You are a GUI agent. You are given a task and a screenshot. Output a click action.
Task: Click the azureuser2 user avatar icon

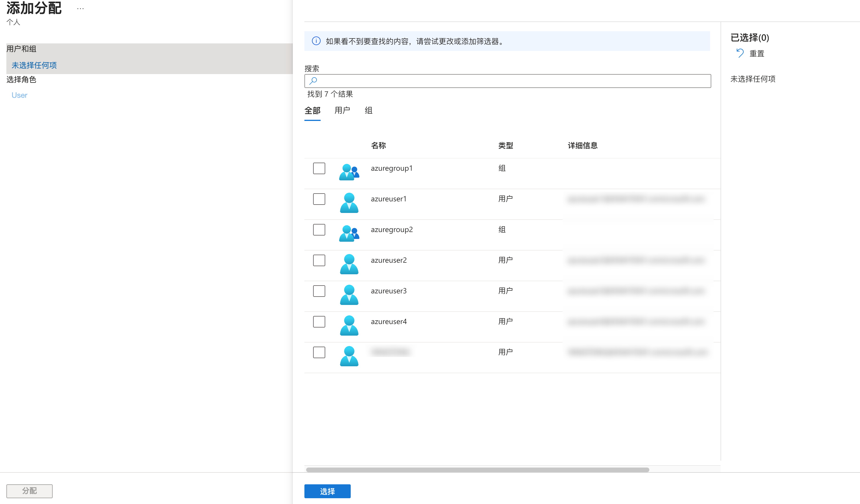tap(349, 264)
